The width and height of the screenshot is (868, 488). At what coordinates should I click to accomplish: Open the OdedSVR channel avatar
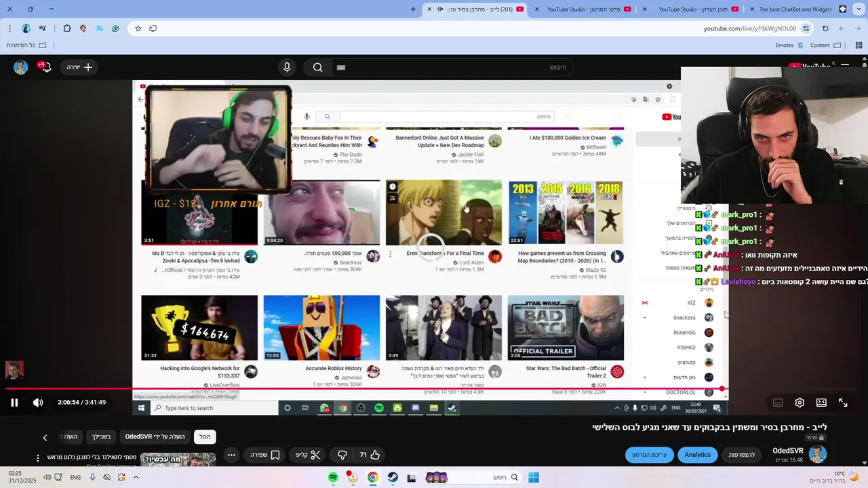click(x=818, y=454)
